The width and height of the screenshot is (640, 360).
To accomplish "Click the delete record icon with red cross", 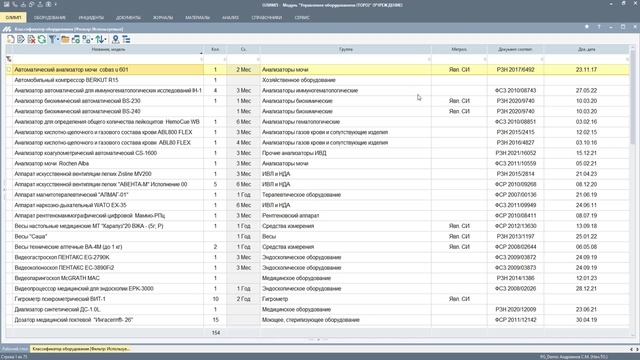I will (x=31, y=39).
